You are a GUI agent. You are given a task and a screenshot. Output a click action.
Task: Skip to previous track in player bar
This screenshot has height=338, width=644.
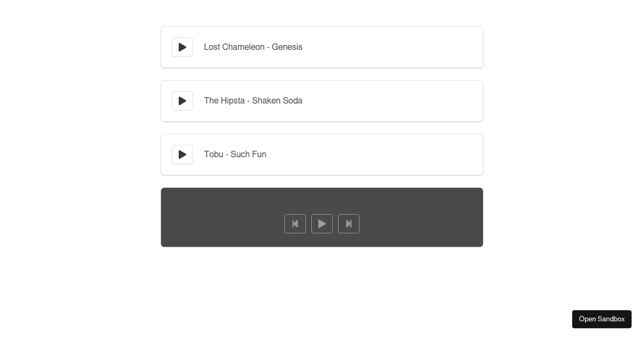pyautogui.click(x=295, y=224)
